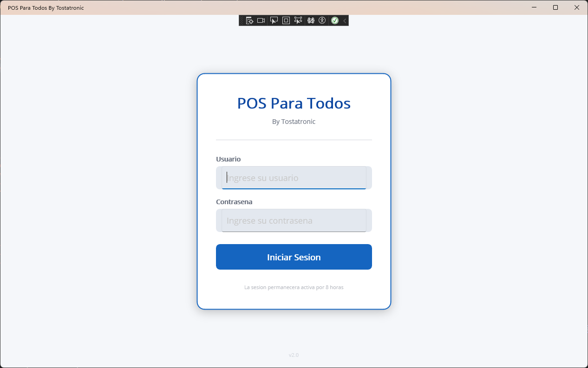The width and height of the screenshot is (588, 368).
Task: Select the region picker icon with cursor
Action: point(274,20)
